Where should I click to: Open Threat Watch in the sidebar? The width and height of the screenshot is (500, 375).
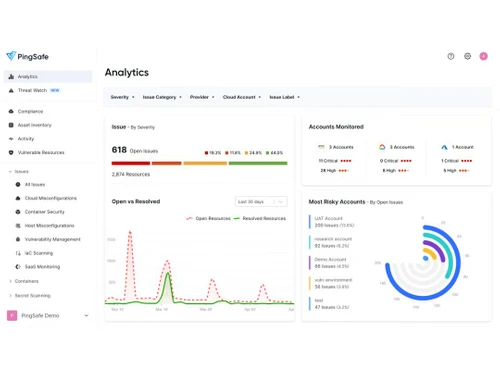pyautogui.click(x=48, y=90)
